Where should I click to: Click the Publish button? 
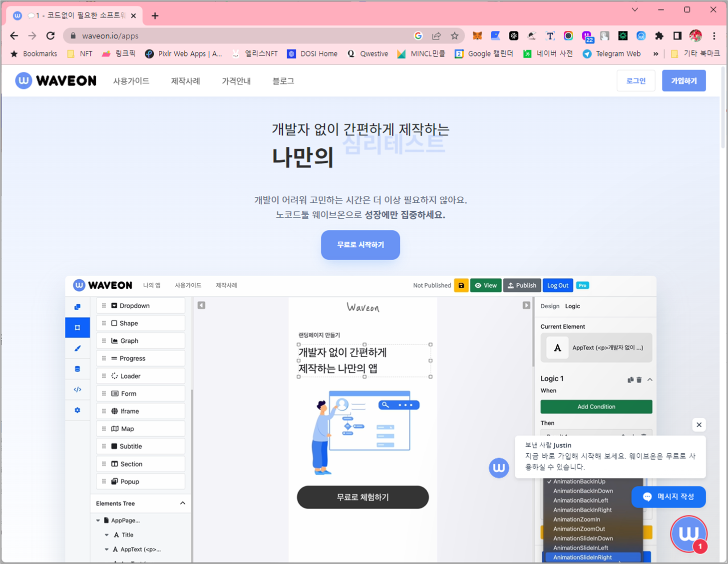coord(522,285)
